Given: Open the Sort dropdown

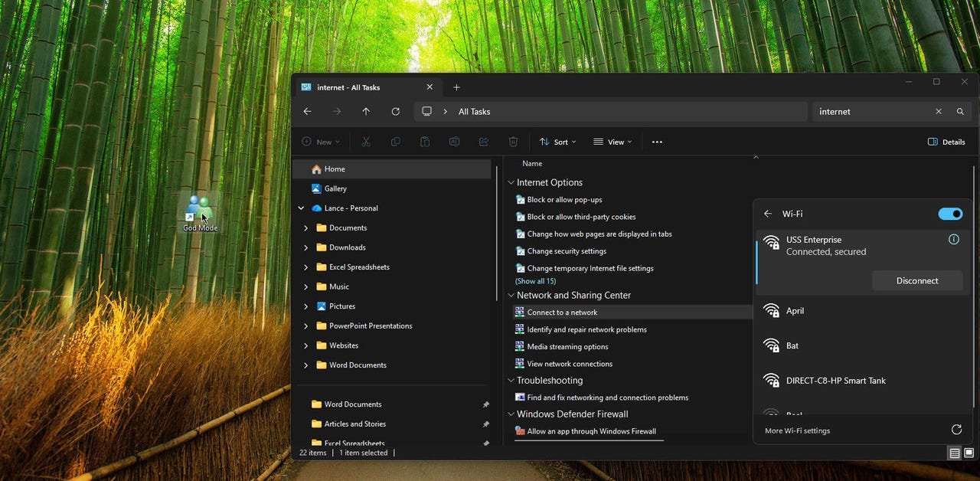Looking at the screenshot, I should tap(557, 142).
